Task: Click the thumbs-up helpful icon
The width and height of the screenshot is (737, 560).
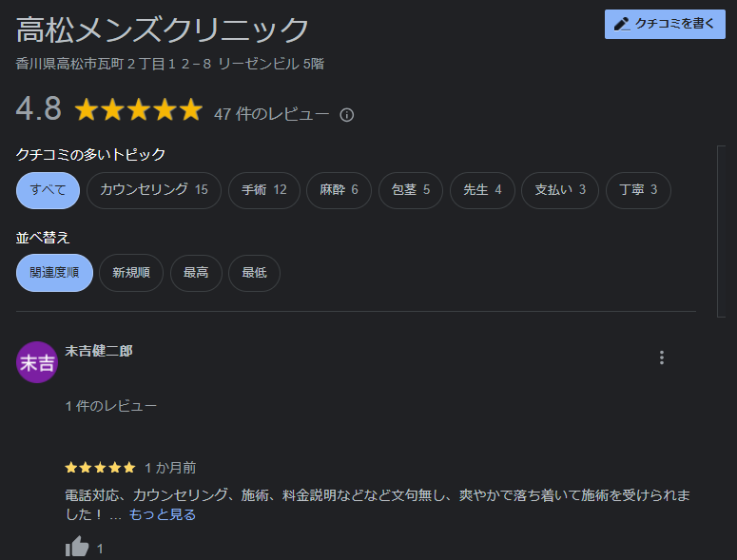Action: pos(77,547)
